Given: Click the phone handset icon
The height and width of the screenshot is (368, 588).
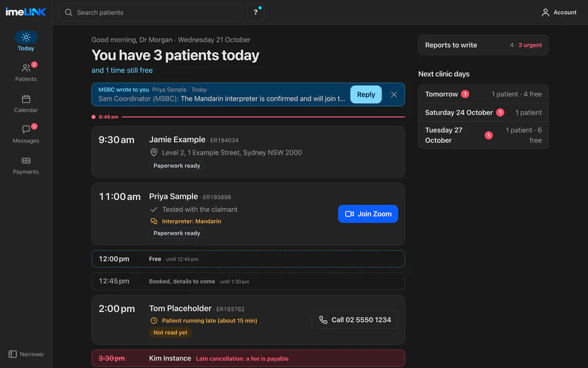Looking at the screenshot, I should tap(323, 320).
